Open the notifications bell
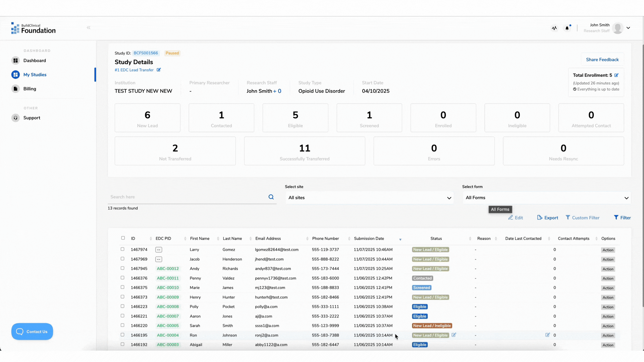The image size is (644, 362). point(567,28)
